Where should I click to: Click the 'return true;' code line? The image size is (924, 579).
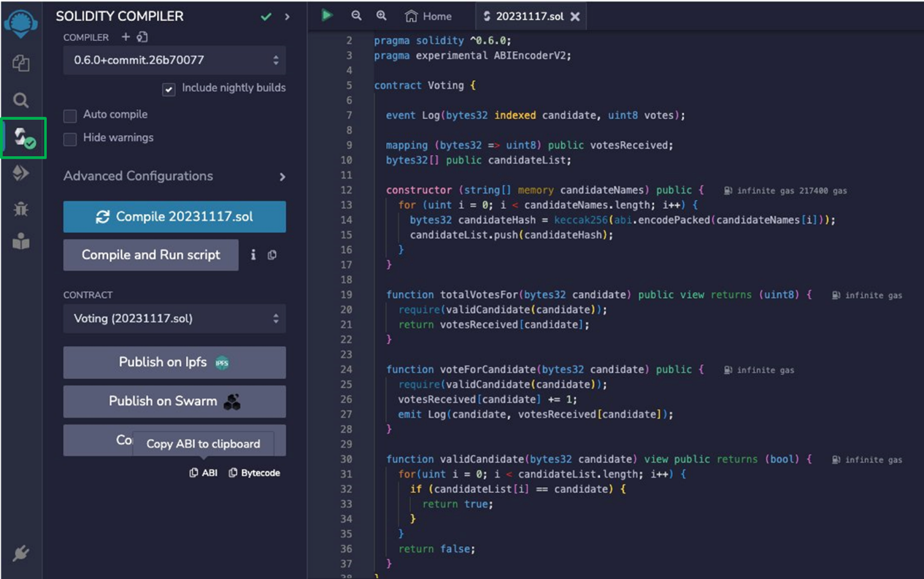click(458, 505)
